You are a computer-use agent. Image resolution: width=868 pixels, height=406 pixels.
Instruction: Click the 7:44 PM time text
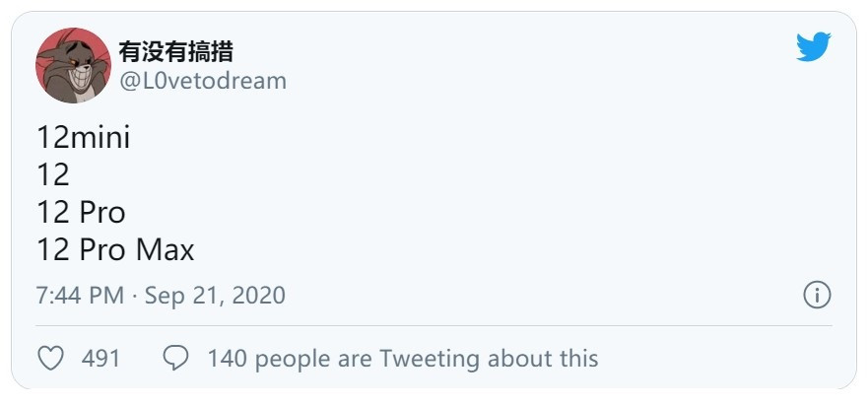point(80,296)
